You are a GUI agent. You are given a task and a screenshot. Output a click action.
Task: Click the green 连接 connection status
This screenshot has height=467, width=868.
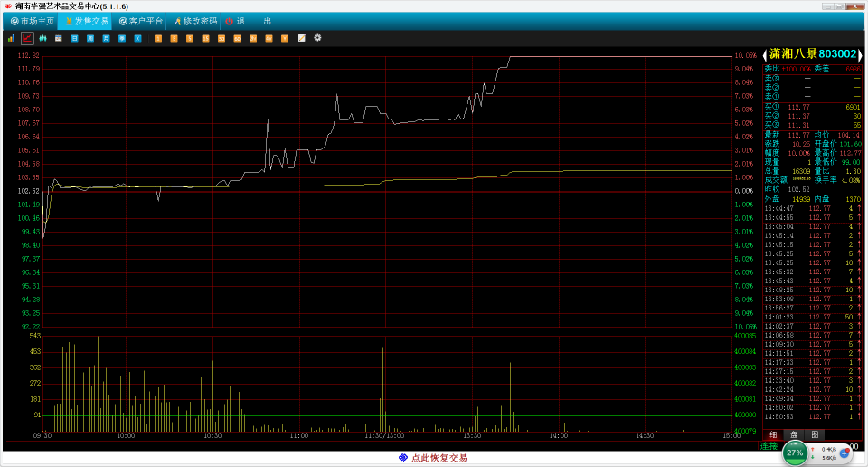[x=769, y=446]
